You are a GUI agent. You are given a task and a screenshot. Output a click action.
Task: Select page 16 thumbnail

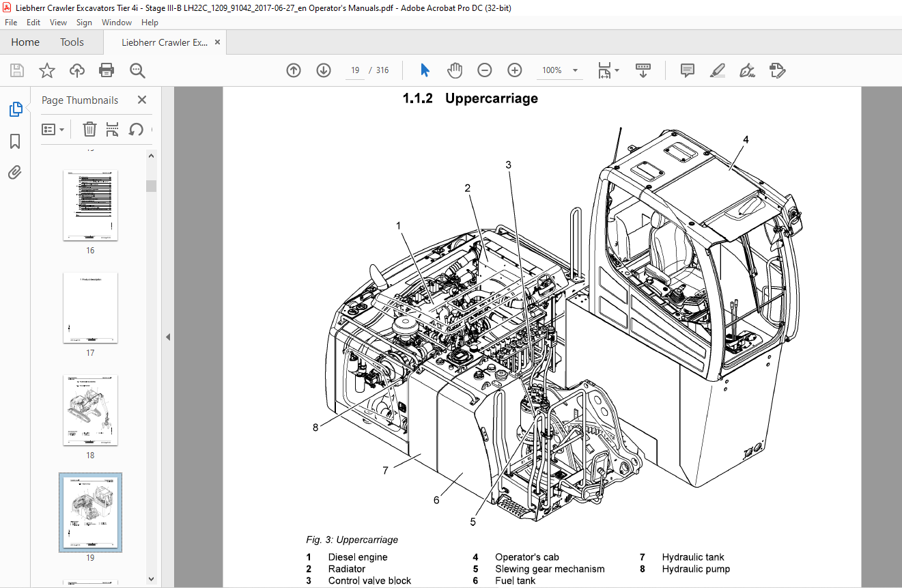(90, 206)
